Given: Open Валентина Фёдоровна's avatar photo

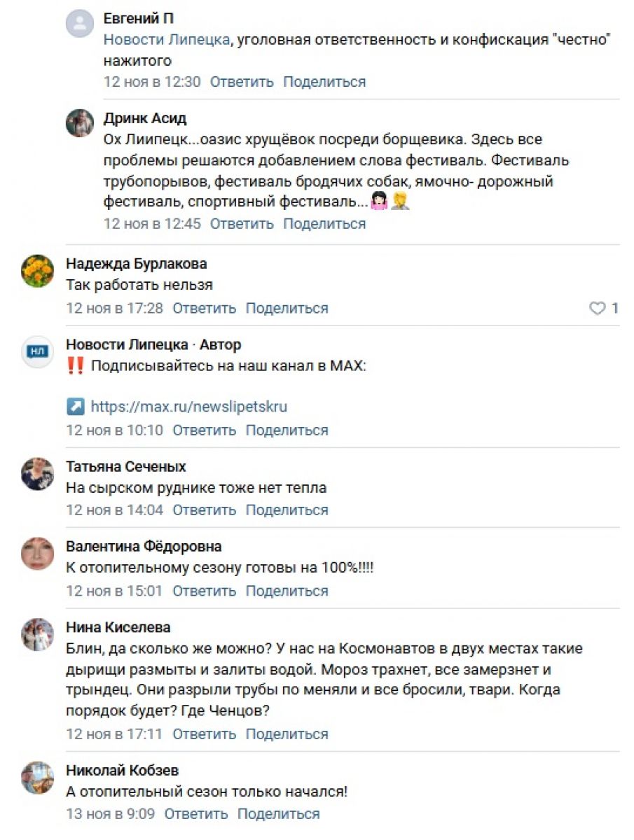Looking at the screenshot, I should 38,554.
